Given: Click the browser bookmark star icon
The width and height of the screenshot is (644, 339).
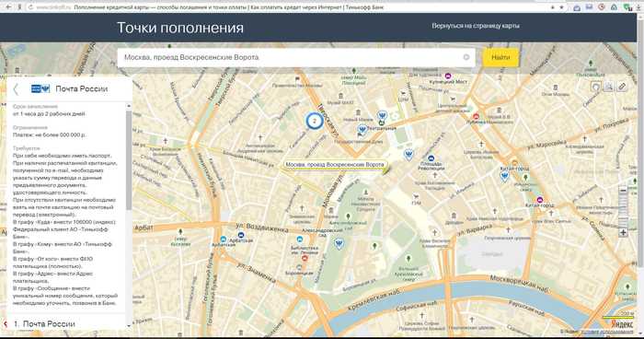Looking at the screenshot, I should (561, 7).
